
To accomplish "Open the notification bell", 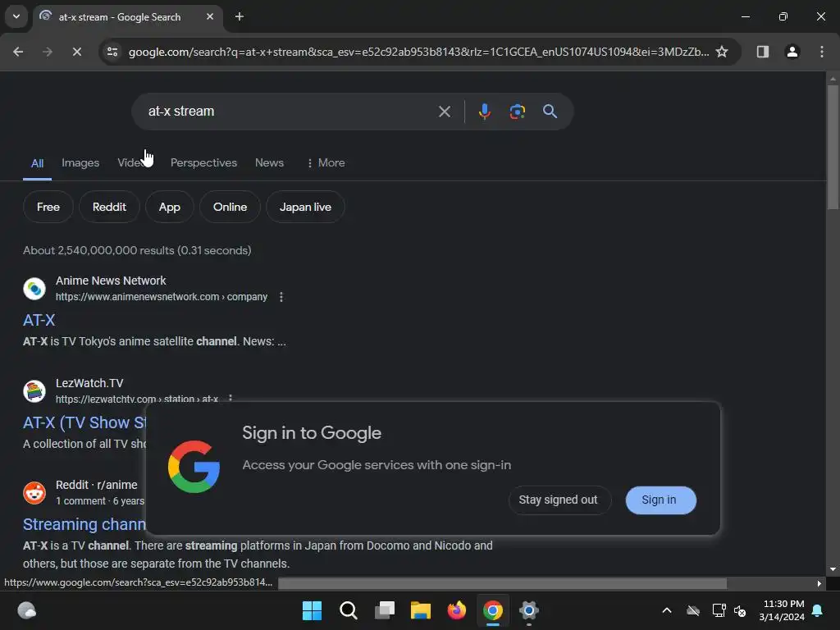I will tap(818, 610).
